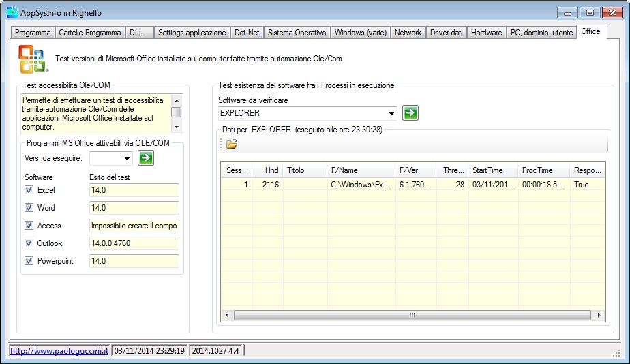Image resolution: width=630 pixels, height=364 pixels.
Task: Click the Responding cell True
Action: (x=588, y=185)
